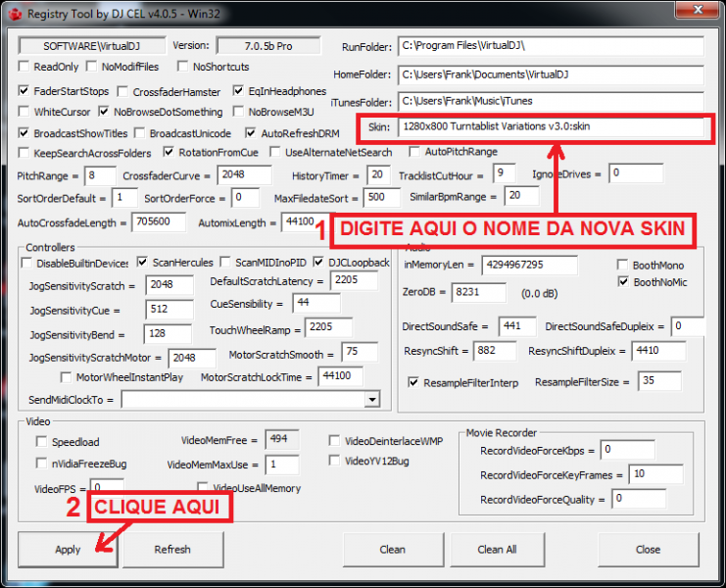Uncheck DJCLoopback option
The width and height of the screenshot is (726, 588).
click(318, 263)
